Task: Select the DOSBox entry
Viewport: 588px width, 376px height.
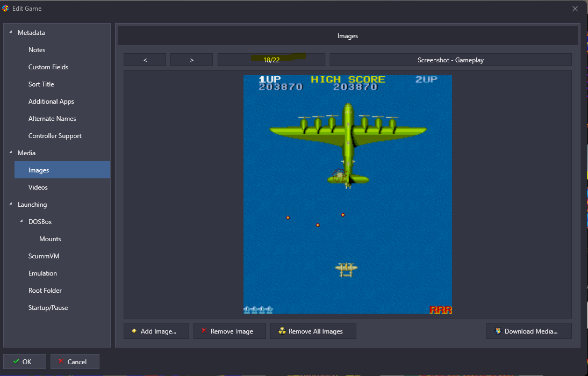Action: [40, 222]
